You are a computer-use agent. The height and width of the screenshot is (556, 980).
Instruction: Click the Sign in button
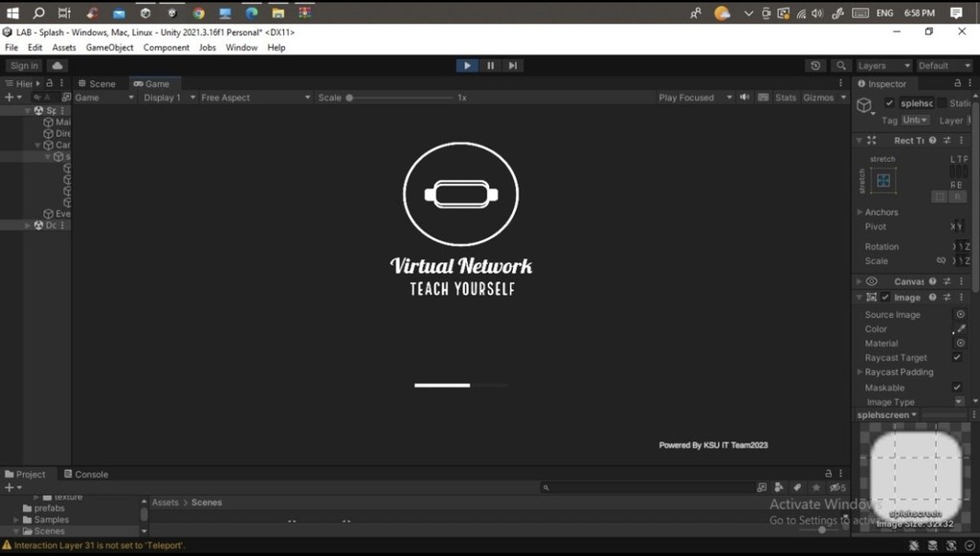pyautogui.click(x=24, y=66)
